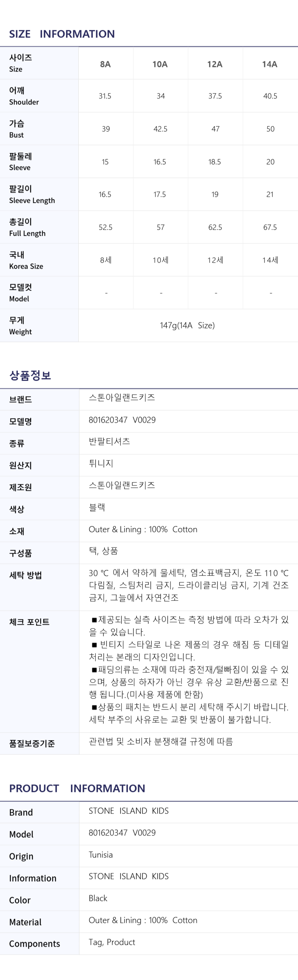298x980 pixels.
Task: Select the Bust value 42.5
Action: point(160,129)
